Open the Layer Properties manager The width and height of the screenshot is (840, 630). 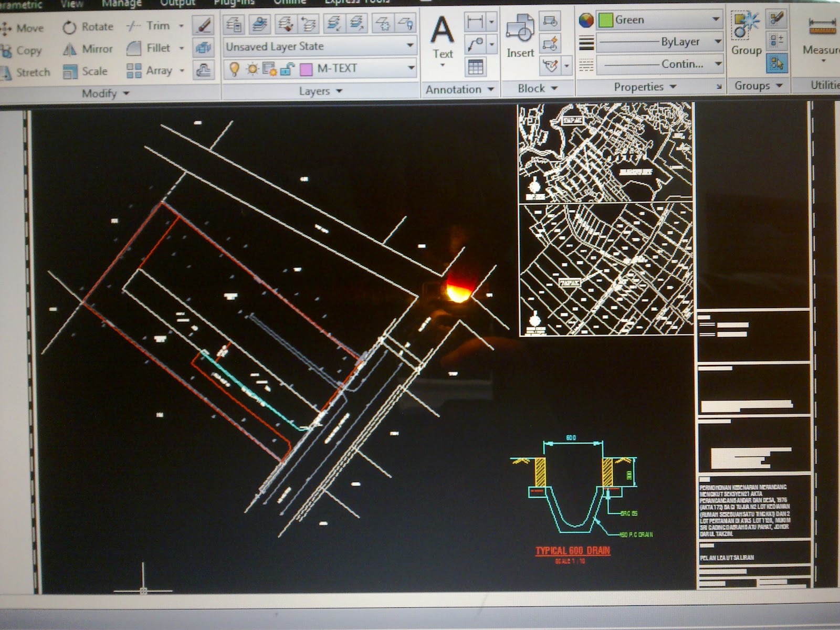click(234, 24)
